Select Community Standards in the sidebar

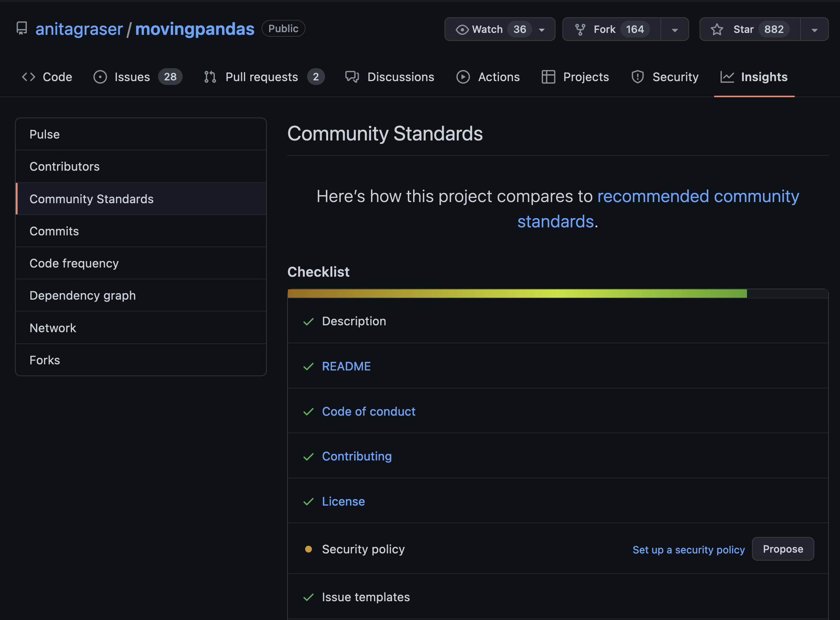click(141, 199)
